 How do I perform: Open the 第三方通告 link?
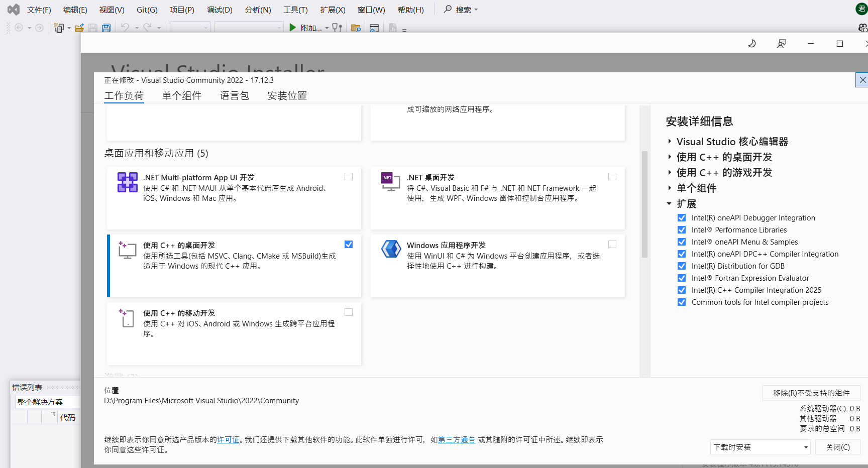coord(457,439)
